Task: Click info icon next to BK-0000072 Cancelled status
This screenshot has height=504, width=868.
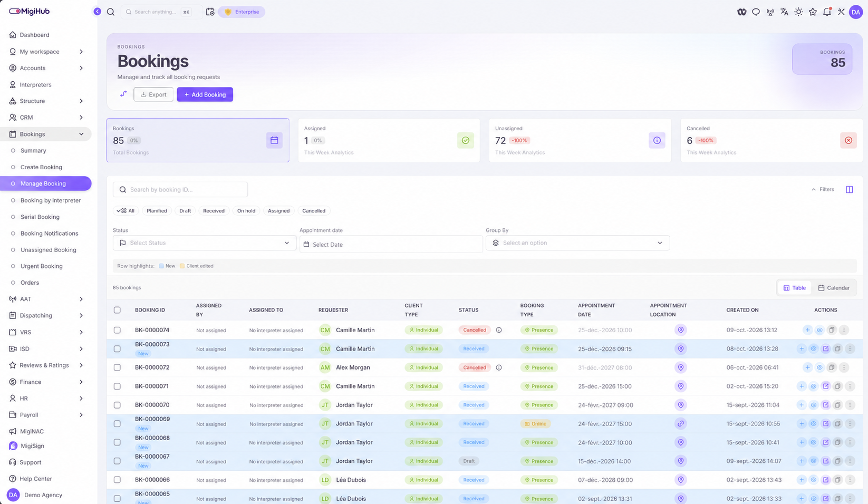Action: pos(499,367)
